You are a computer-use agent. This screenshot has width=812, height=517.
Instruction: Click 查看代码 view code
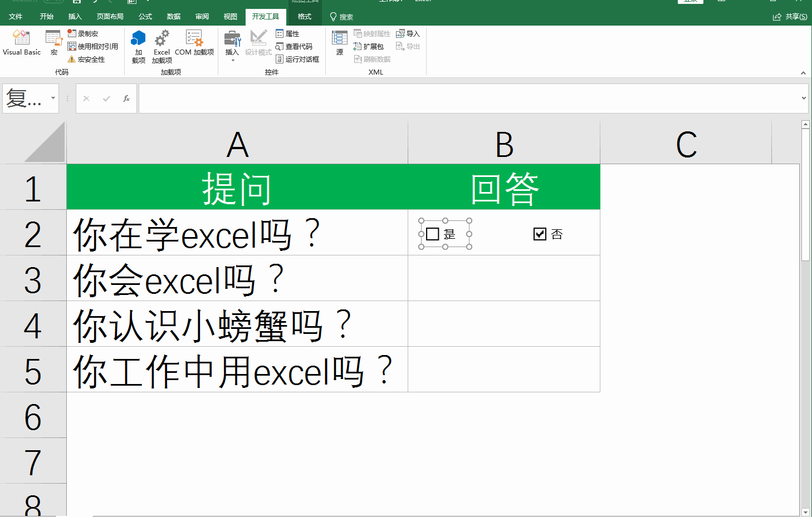pos(294,46)
